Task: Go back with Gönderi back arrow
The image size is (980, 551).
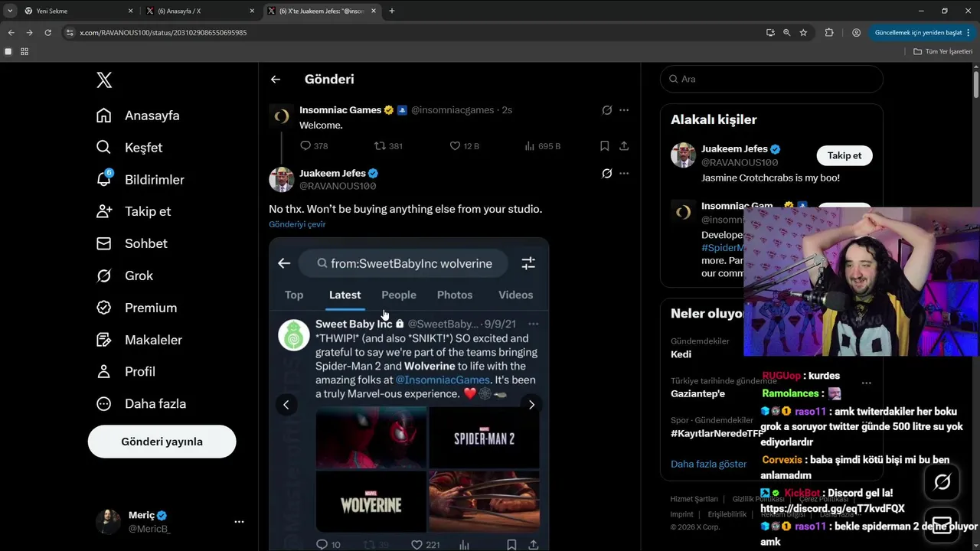Action: tap(276, 80)
